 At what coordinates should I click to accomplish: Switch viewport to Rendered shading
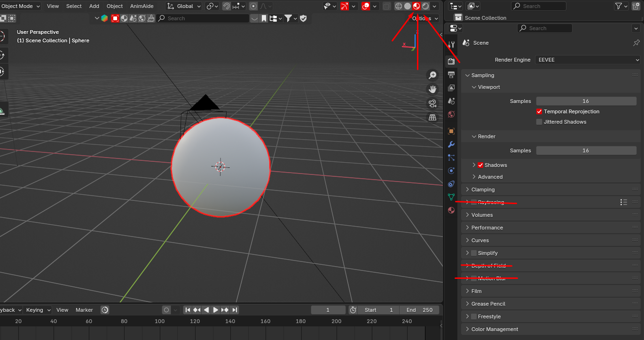425,6
